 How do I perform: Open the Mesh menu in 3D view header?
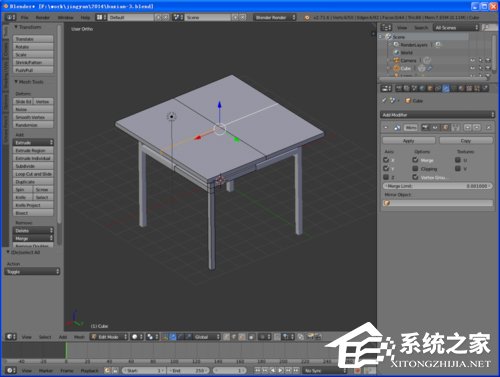pyautogui.click(x=79, y=337)
